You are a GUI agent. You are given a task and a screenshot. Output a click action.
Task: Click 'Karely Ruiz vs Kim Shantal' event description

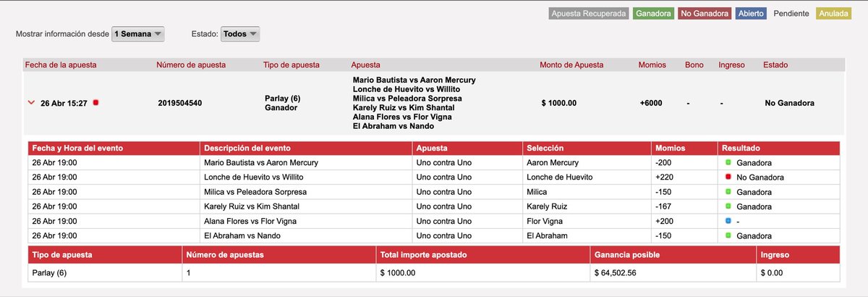click(x=250, y=206)
